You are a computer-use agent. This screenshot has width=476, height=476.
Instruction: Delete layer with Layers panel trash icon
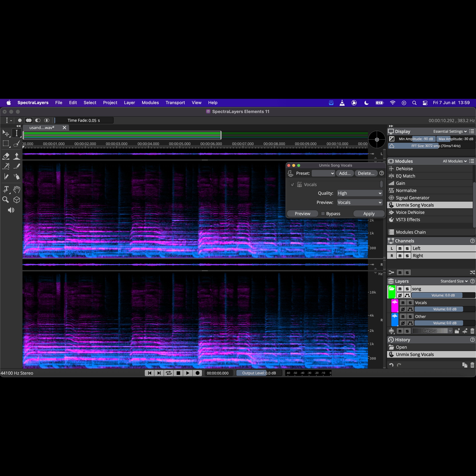click(472, 331)
